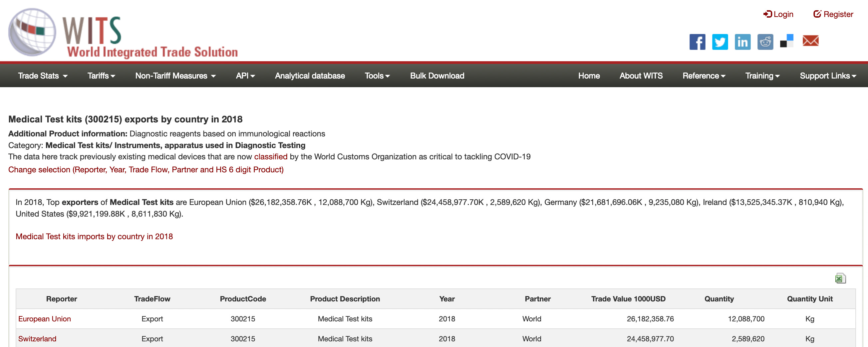Image resolution: width=868 pixels, height=347 pixels.
Task: Click the ProductCode column header
Action: point(243,299)
